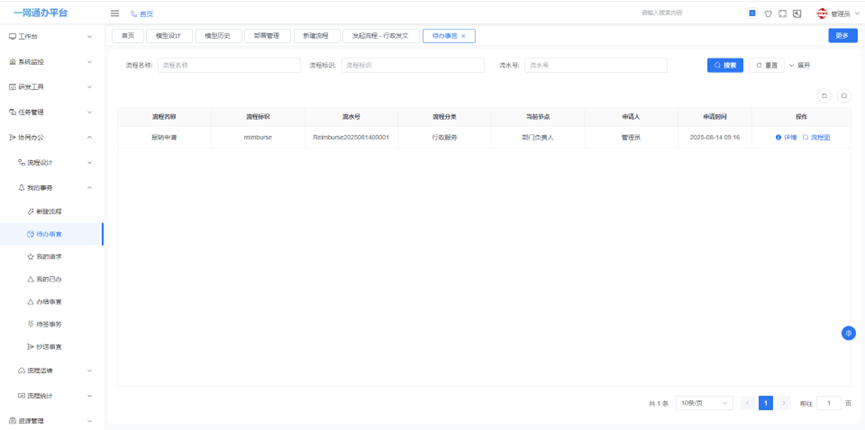
Task: Open 我的已办 in the sidebar
Action: pyautogui.click(x=45, y=280)
